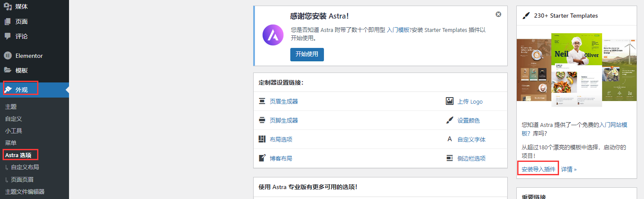Click the 230+ Starter Templates heading
644x199 pixels.
[x=566, y=16]
